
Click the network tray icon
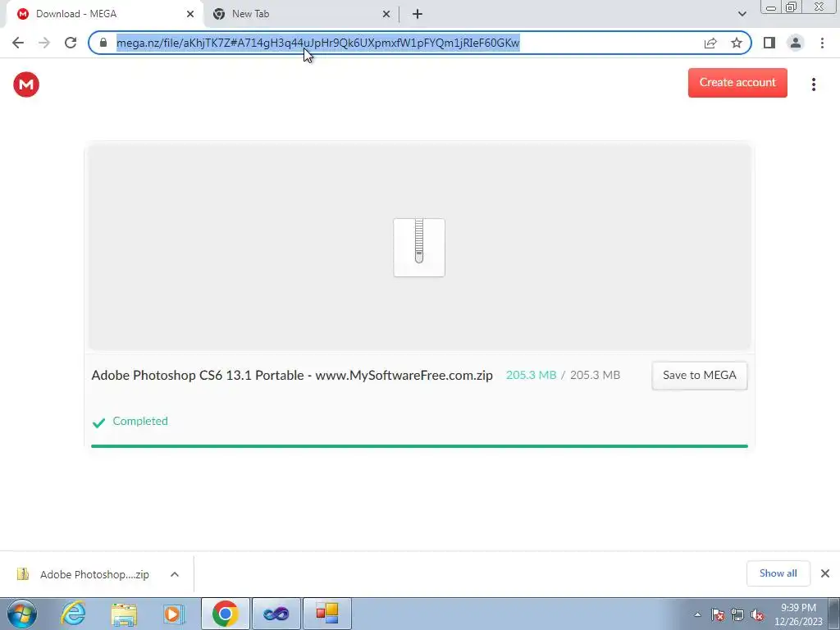click(737, 614)
